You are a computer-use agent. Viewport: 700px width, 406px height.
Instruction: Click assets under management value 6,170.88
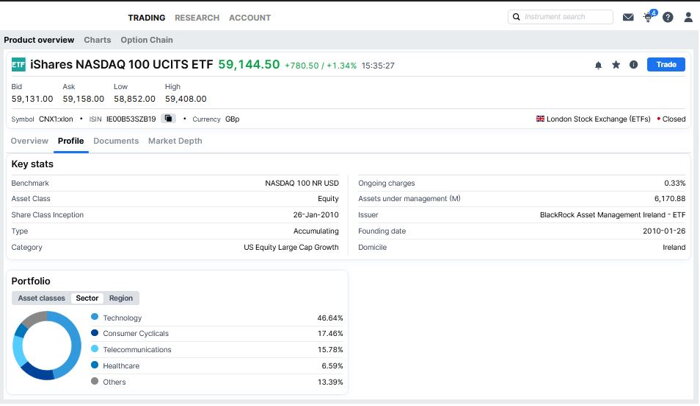click(670, 199)
